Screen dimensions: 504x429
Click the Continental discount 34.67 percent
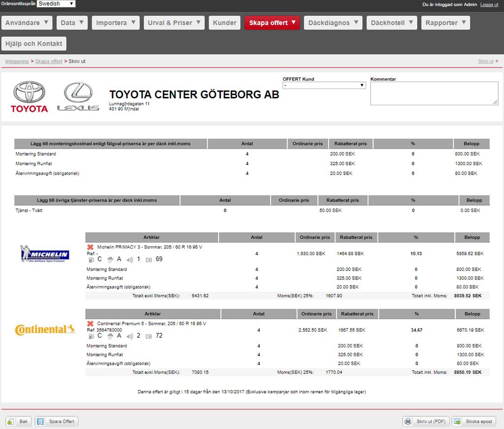[416, 330]
